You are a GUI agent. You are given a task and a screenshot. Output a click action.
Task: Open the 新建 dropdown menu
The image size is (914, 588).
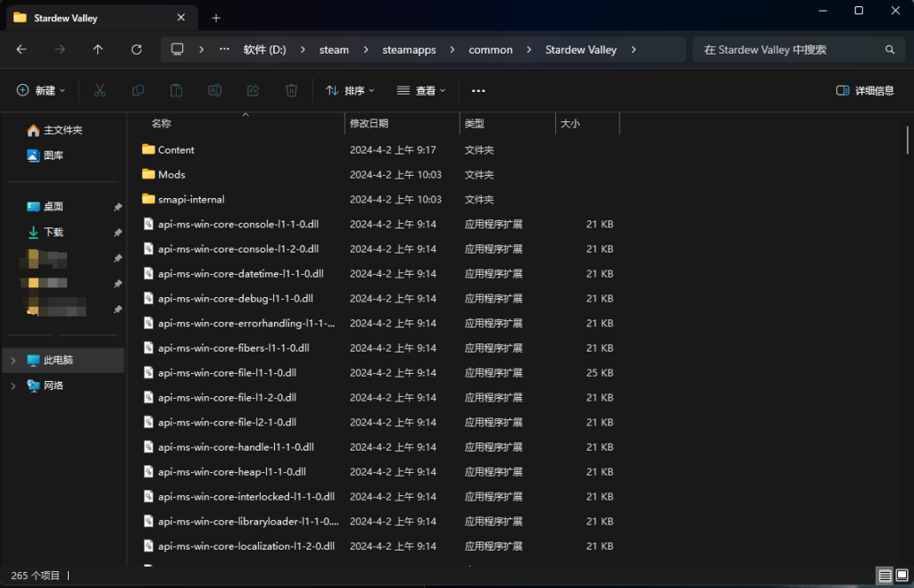click(41, 90)
